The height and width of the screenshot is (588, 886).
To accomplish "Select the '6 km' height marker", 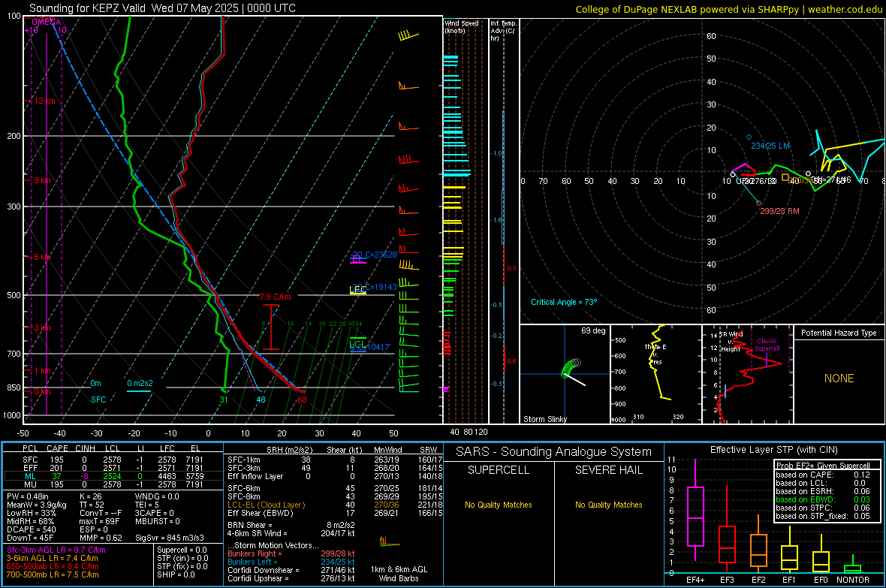I will tap(42, 258).
